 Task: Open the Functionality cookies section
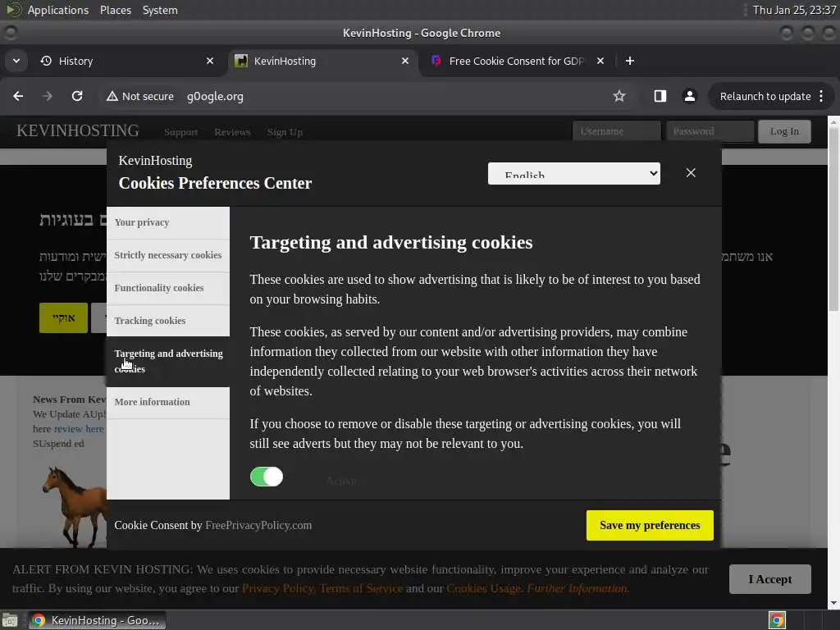point(168,288)
